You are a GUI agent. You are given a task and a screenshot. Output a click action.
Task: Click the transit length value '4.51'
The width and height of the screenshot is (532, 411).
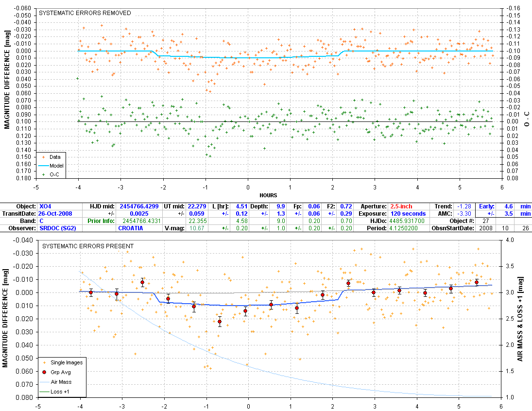pyautogui.click(x=241, y=206)
